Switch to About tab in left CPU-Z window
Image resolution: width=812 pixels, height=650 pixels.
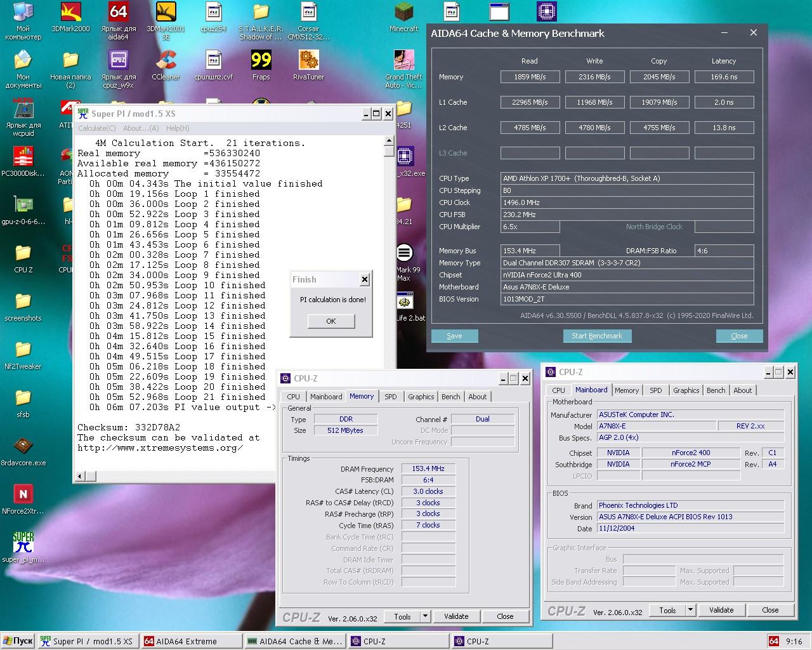pyautogui.click(x=478, y=397)
